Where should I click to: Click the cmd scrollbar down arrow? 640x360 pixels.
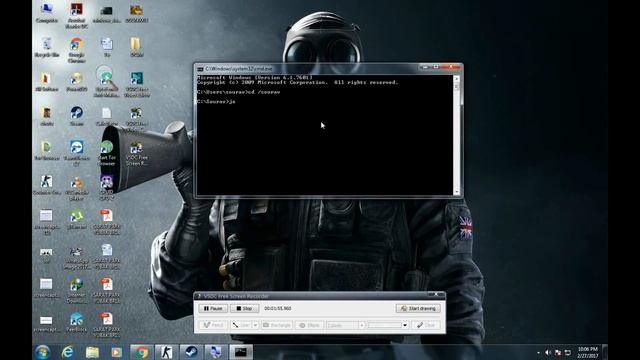(457, 192)
